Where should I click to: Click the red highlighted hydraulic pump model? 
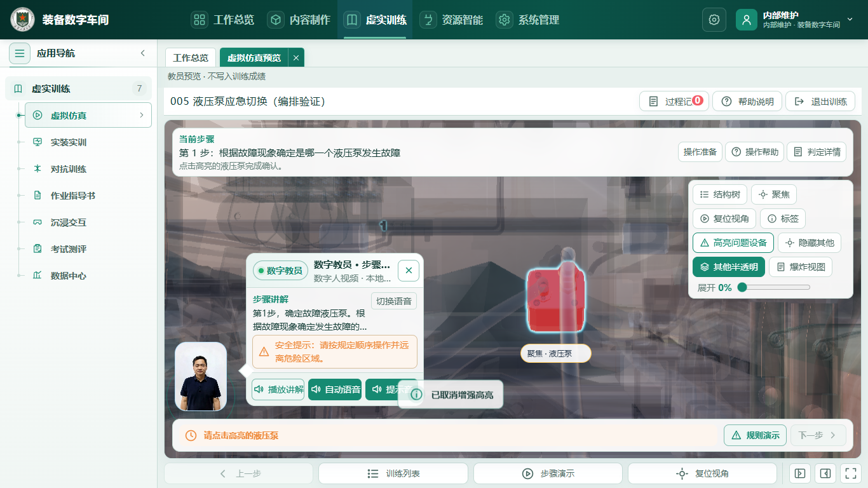point(555,299)
